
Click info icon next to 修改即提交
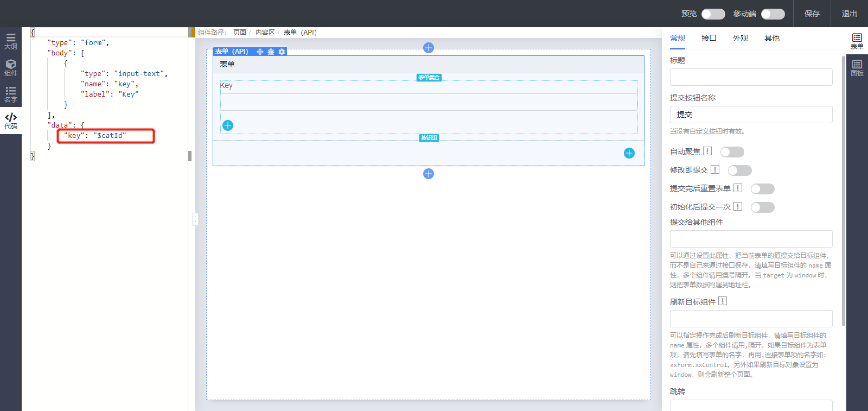715,170
